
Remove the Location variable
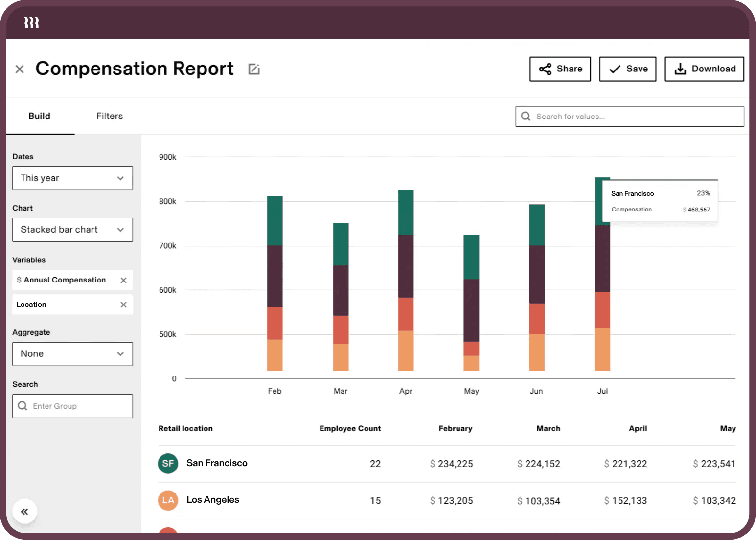point(123,305)
